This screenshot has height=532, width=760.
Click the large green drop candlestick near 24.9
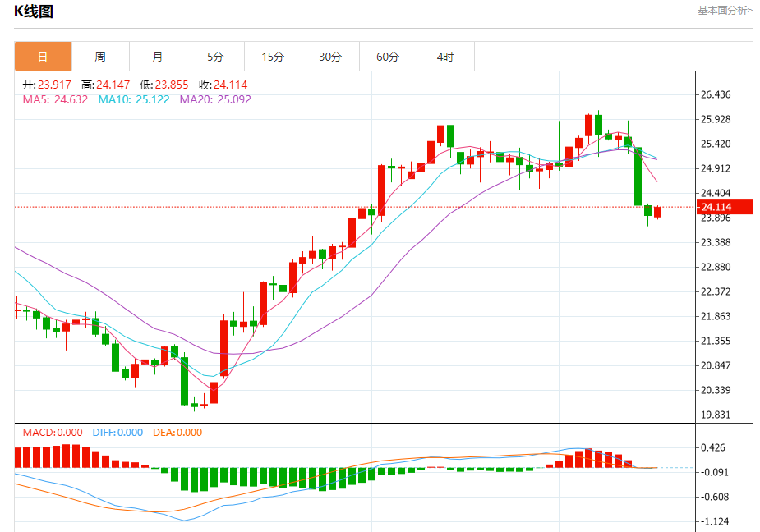638,177
